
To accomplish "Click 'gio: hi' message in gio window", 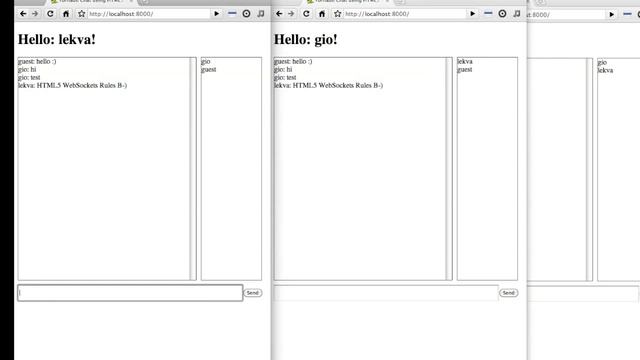I will [283, 70].
